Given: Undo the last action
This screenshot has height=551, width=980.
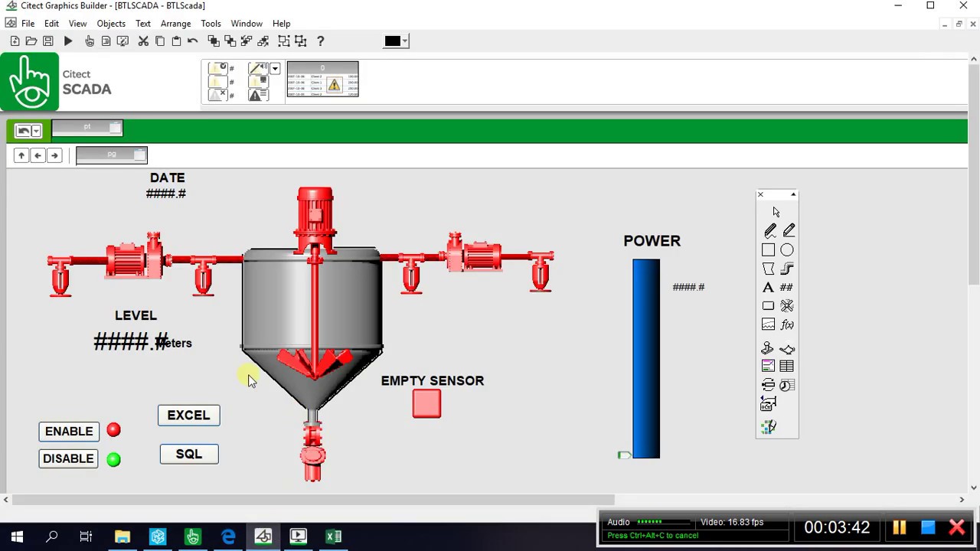Looking at the screenshot, I should [x=193, y=41].
